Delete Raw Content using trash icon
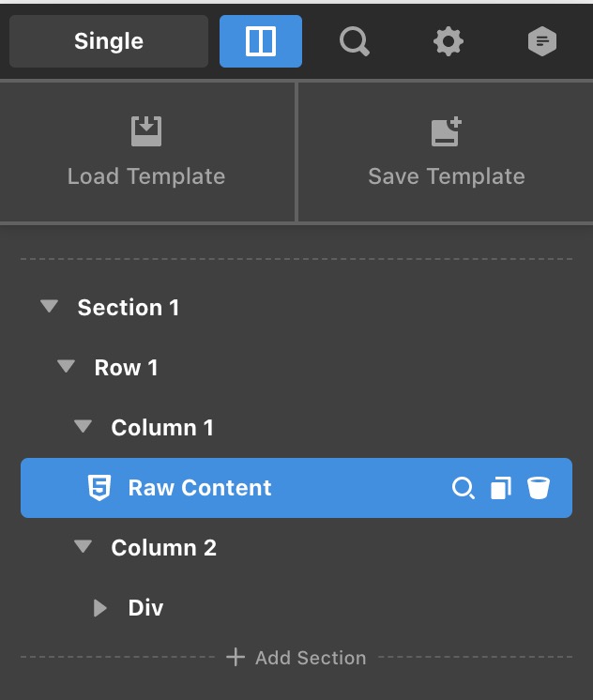This screenshot has width=593, height=700. tap(539, 488)
